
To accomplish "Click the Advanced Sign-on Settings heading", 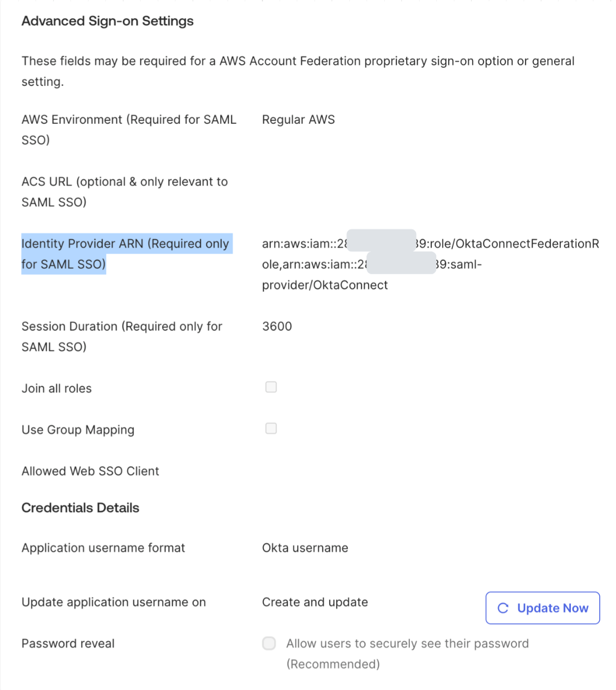I will click(x=108, y=21).
